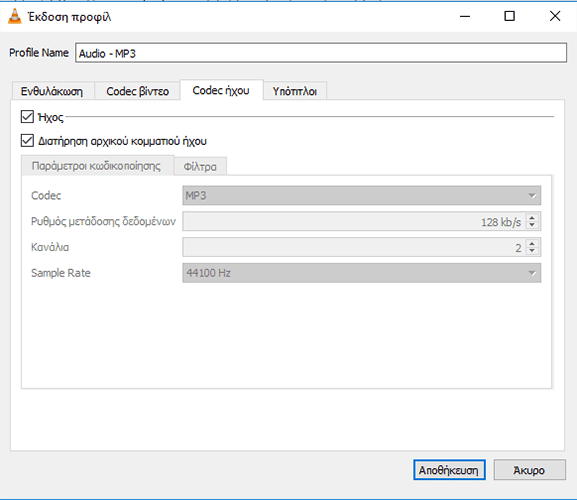Select the Codec ήχου tab
577x500 pixels.
(221, 90)
